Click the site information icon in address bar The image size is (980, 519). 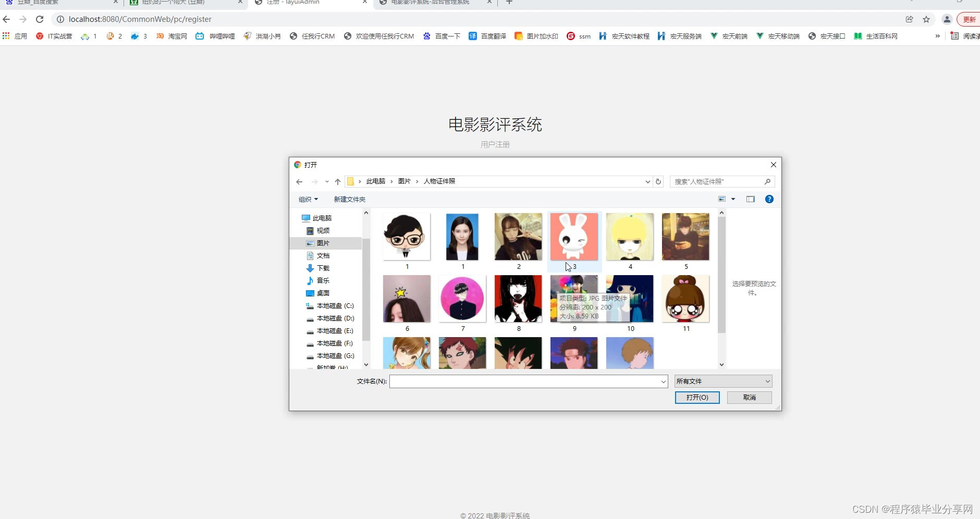pos(60,19)
